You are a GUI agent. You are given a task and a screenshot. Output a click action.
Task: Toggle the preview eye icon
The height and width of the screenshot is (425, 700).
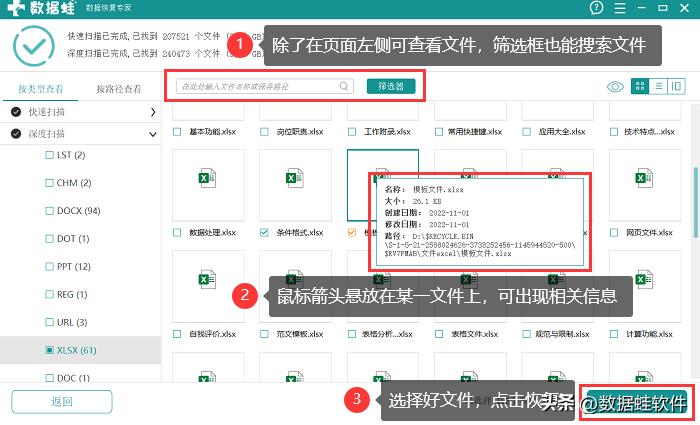pos(616,87)
